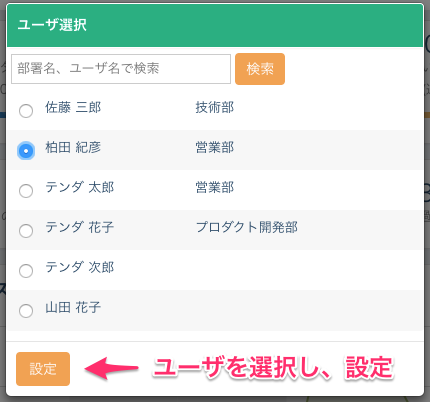The width and height of the screenshot is (430, 402).
Task: Click the name 佐藤 三郎
Action: coord(73,108)
